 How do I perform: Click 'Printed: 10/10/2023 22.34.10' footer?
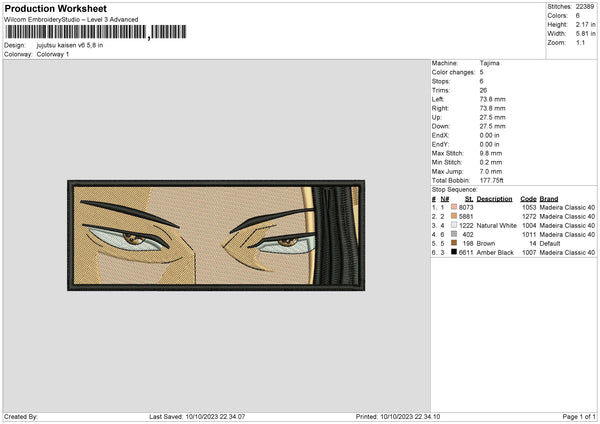398,416
